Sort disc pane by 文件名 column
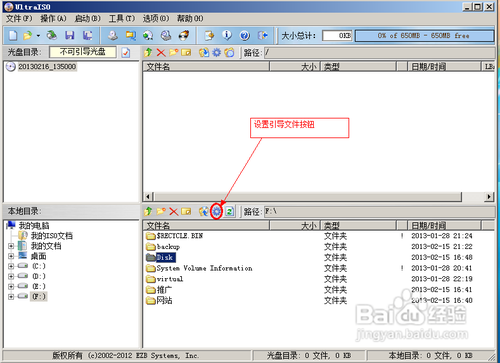 tap(206, 67)
